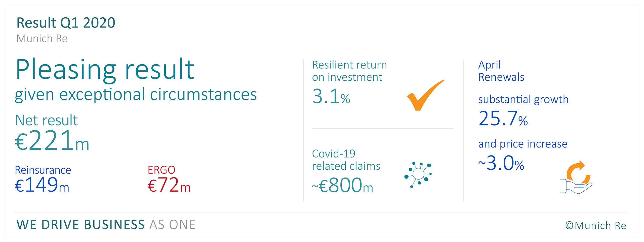Click the "Reinsurance" label
Viewport: 644px width, 242px height.
(x=43, y=170)
